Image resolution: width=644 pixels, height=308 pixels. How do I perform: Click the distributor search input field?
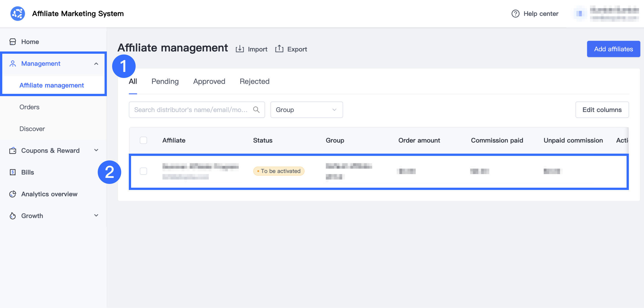191,110
